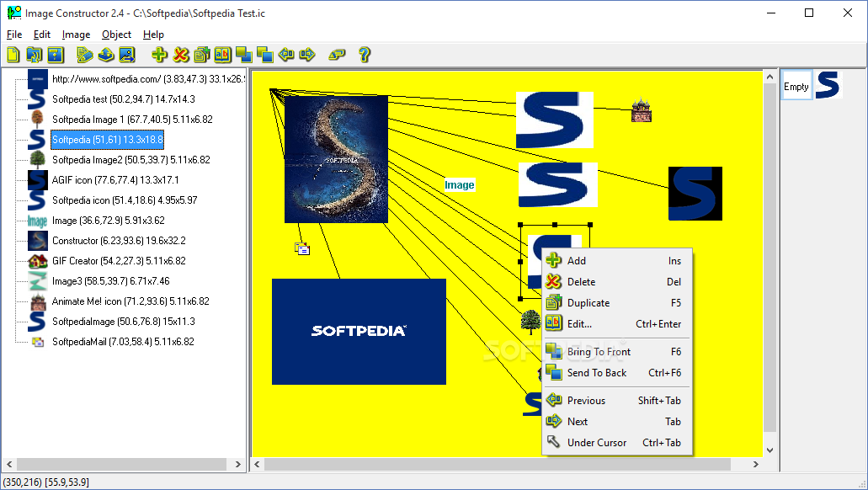Viewport: 868px width, 490px height.
Task: Select the Image3 list item
Action: pos(111,281)
